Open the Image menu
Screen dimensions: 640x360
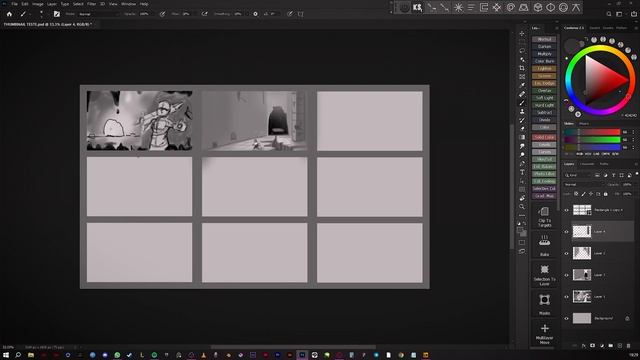[x=38, y=4]
